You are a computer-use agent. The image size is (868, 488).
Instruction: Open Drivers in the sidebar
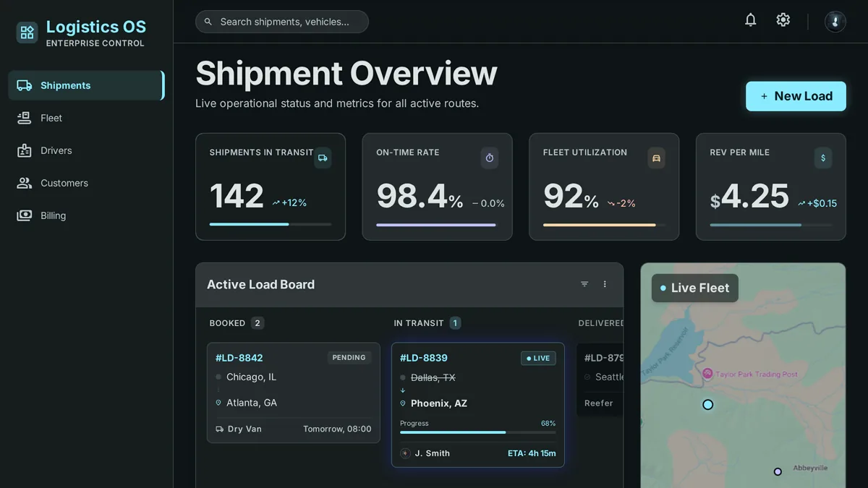click(x=86, y=150)
